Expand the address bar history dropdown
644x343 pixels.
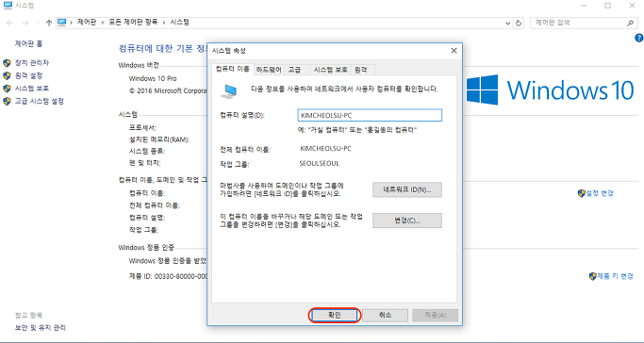coord(507,24)
